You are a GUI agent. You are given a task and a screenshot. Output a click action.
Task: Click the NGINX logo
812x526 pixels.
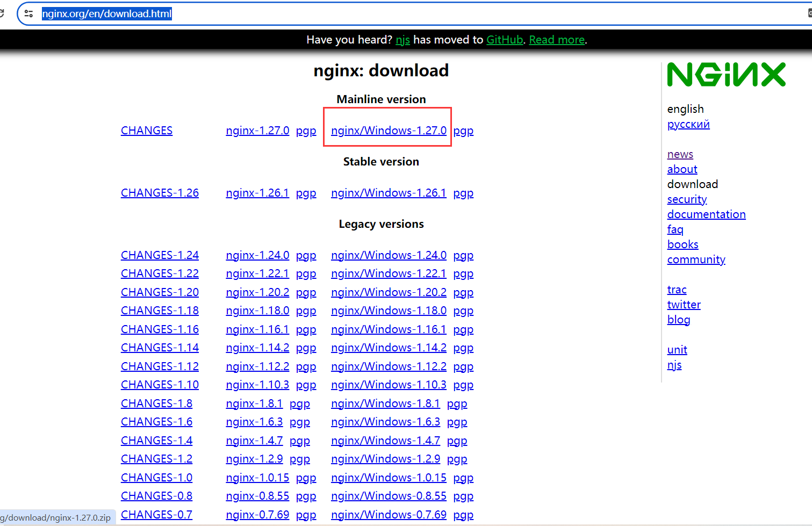726,75
